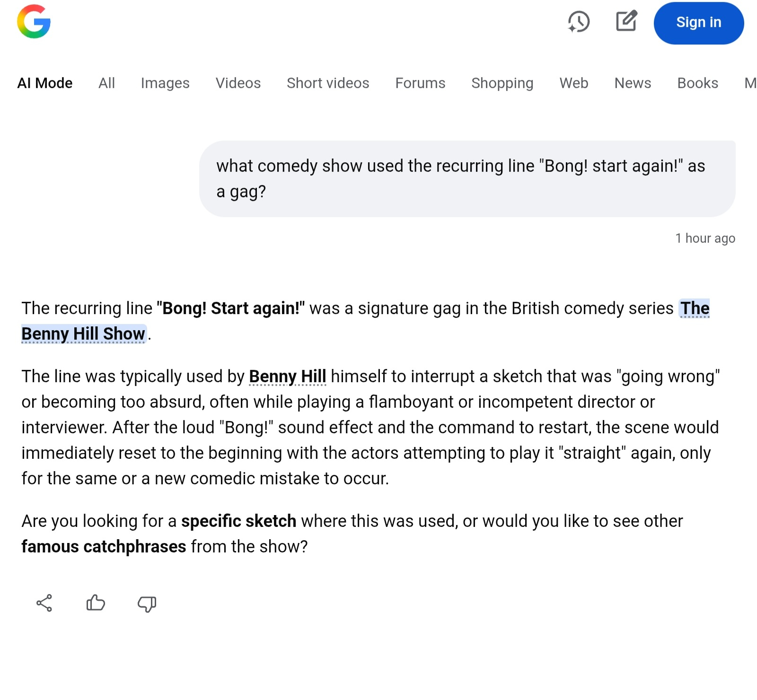View the News tab
Image resolution: width=757 pixels, height=700 pixels.
633,83
